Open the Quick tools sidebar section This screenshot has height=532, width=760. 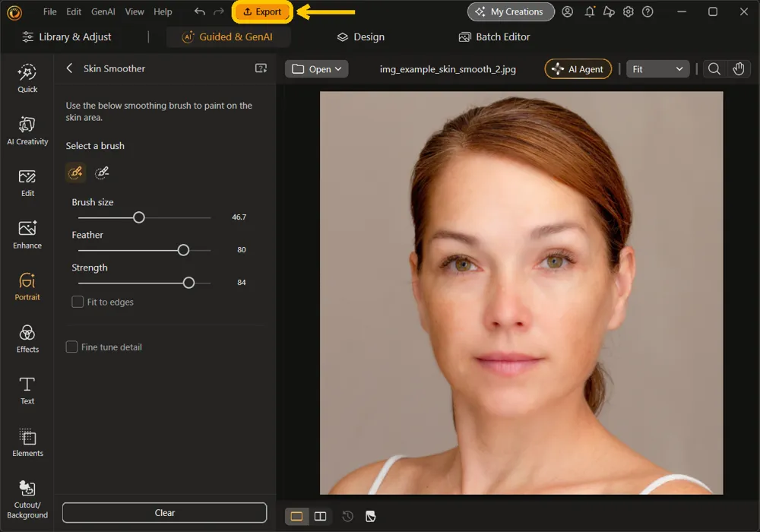[x=27, y=78]
